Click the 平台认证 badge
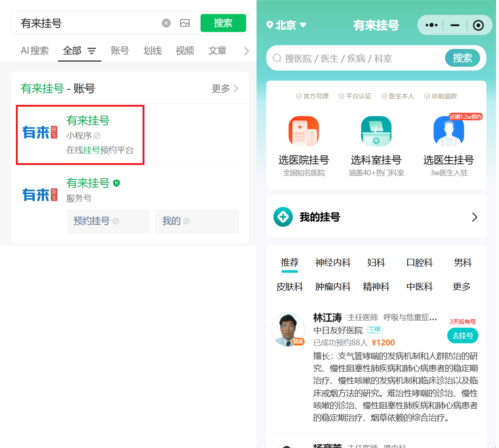499x448 pixels. pyautogui.click(x=355, y=96)
